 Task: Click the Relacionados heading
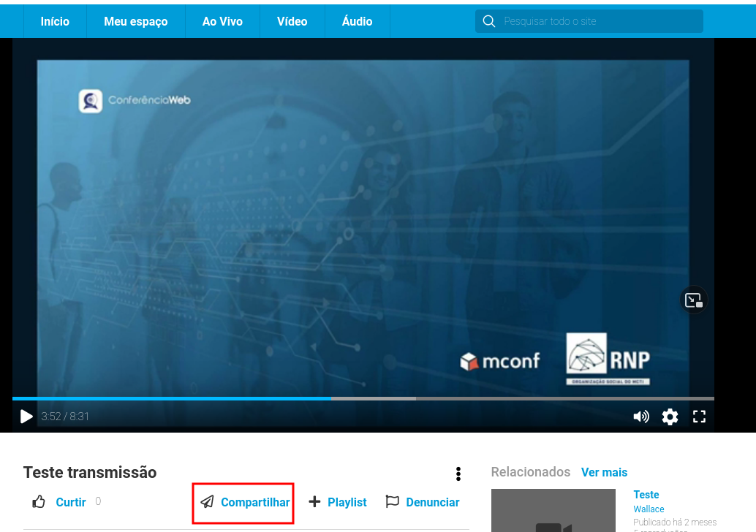(530, 472)
